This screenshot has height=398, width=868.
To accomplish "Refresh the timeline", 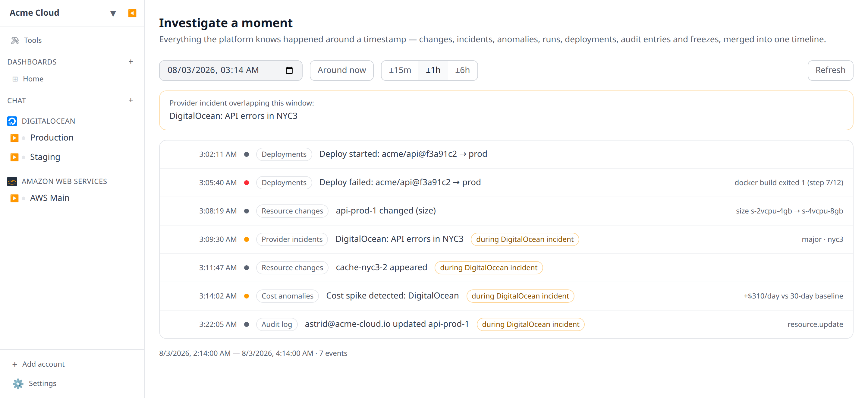I will click(830, 71).
